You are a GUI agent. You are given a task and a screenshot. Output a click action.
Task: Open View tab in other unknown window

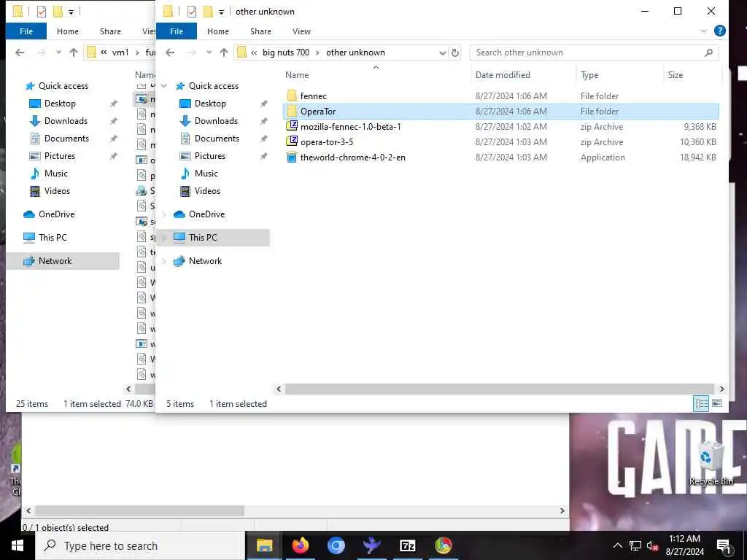click(x=301, y=31)
